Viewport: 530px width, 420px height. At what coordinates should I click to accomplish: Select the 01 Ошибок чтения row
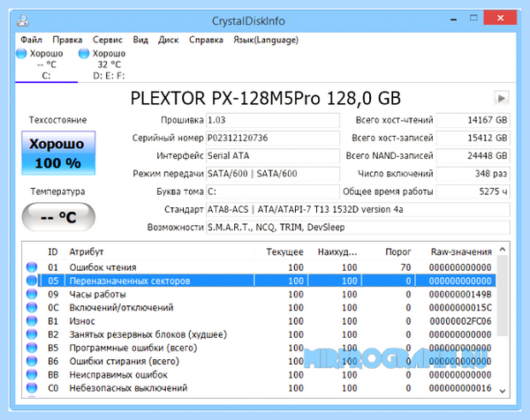coord(261,267)
